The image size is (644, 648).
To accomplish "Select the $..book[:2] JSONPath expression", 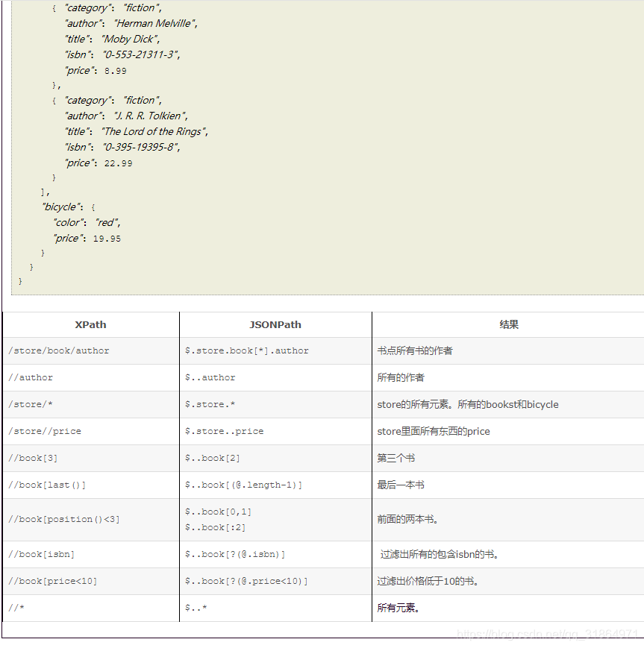I will [215, 528].
